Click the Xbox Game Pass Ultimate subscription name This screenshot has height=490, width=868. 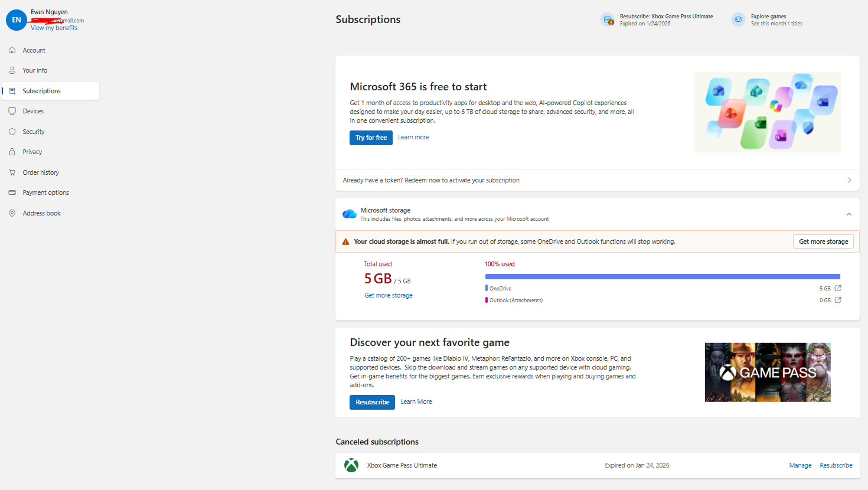[x=402, y=465]
